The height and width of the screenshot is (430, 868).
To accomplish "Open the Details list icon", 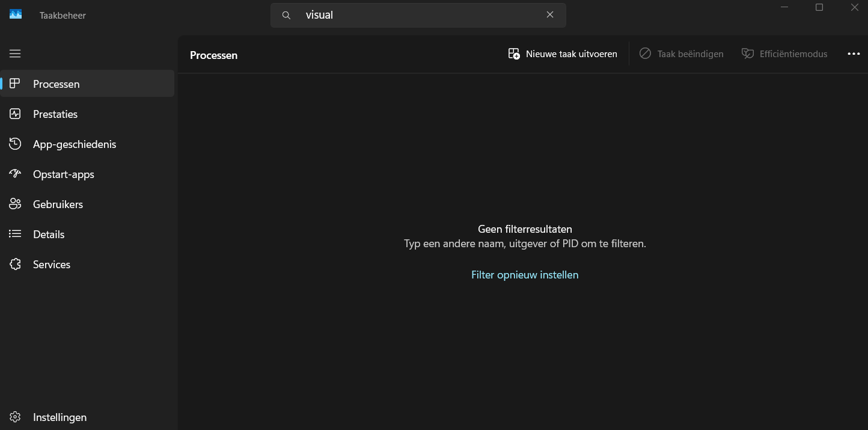I will pyautogui.click(x=15, y=234).
